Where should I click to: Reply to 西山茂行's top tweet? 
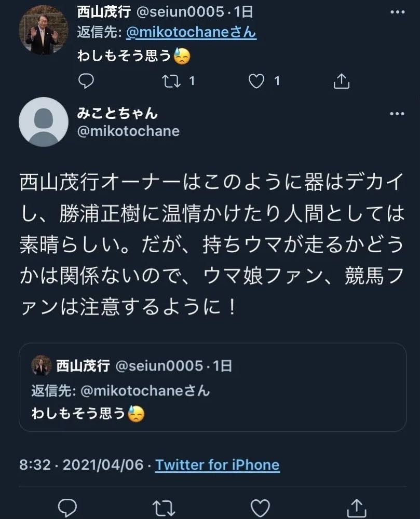coord(86,81)
